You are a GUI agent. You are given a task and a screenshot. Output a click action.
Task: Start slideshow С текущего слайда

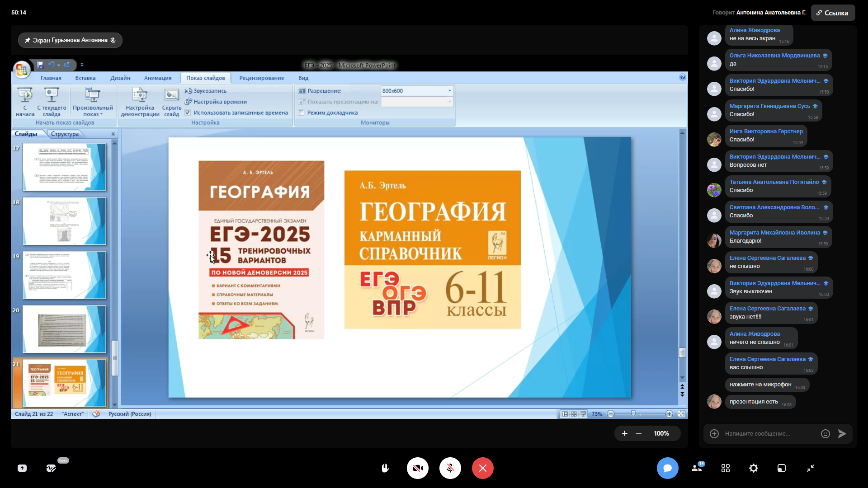tap(52, 102)
